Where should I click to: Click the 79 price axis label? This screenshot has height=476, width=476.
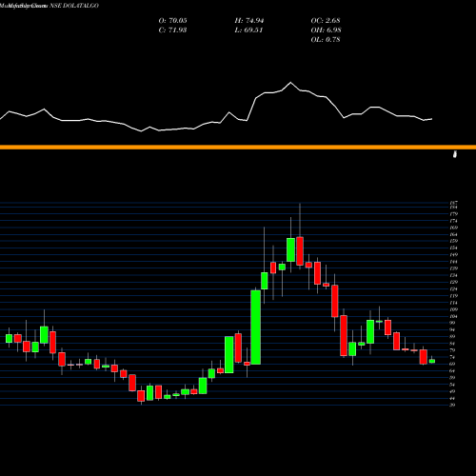tap(453, 350)
